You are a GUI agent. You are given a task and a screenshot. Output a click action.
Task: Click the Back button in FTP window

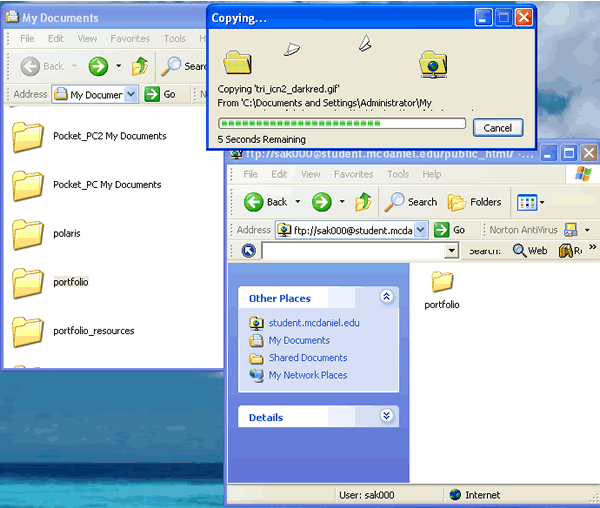[265, 202]
